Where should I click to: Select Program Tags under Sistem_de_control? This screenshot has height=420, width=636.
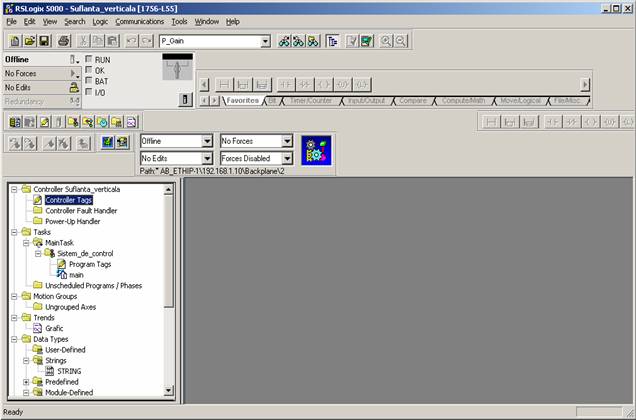point(90,264)
